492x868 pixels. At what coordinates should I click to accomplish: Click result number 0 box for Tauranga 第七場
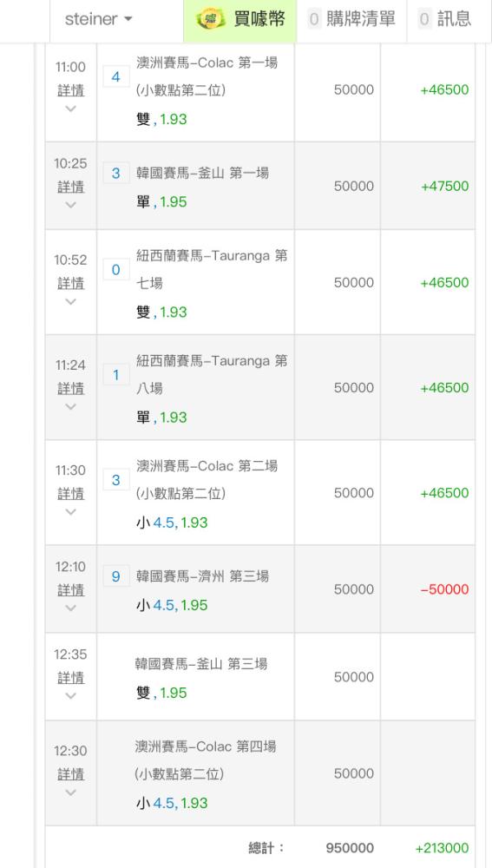116,270
